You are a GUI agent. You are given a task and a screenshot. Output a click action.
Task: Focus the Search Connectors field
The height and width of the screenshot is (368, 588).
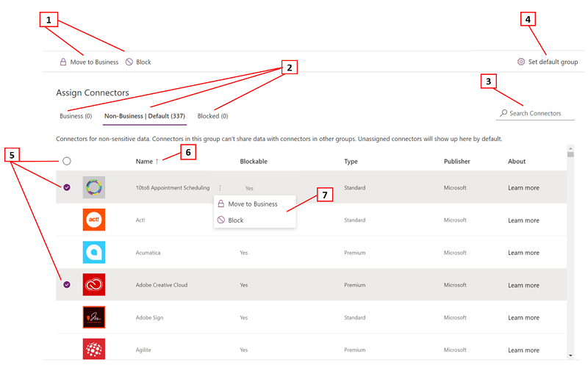click(535, 113)
